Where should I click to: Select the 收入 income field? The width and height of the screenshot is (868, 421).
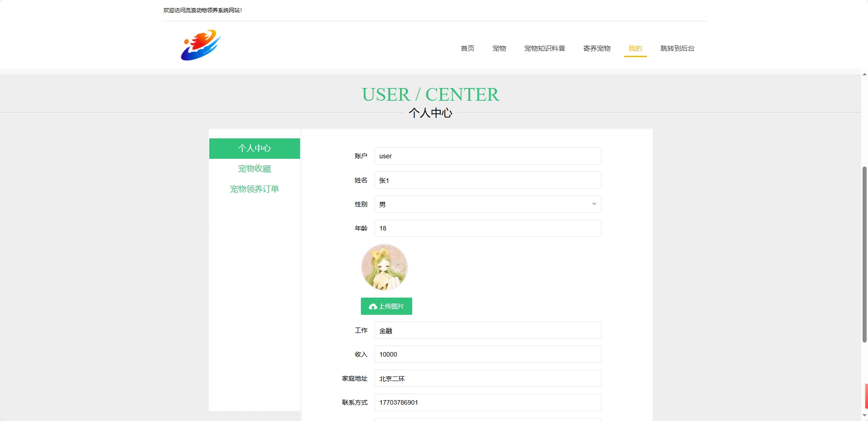click(x=488, y=354)
